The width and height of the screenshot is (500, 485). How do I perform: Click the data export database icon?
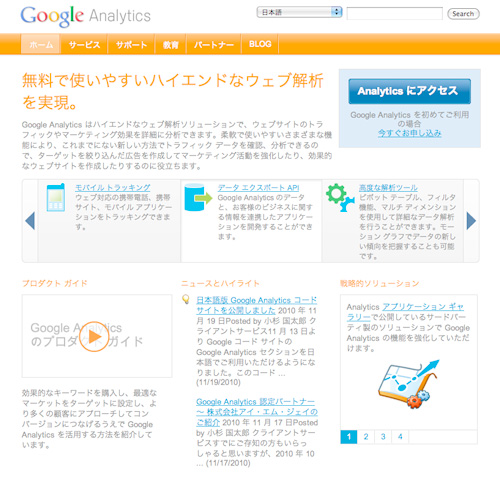[198, 197]
